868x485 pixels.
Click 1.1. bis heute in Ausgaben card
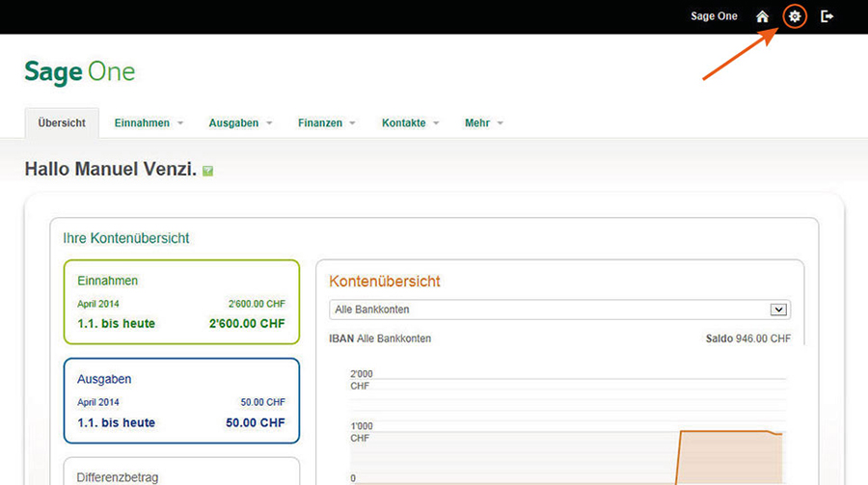tap(117, 422)
